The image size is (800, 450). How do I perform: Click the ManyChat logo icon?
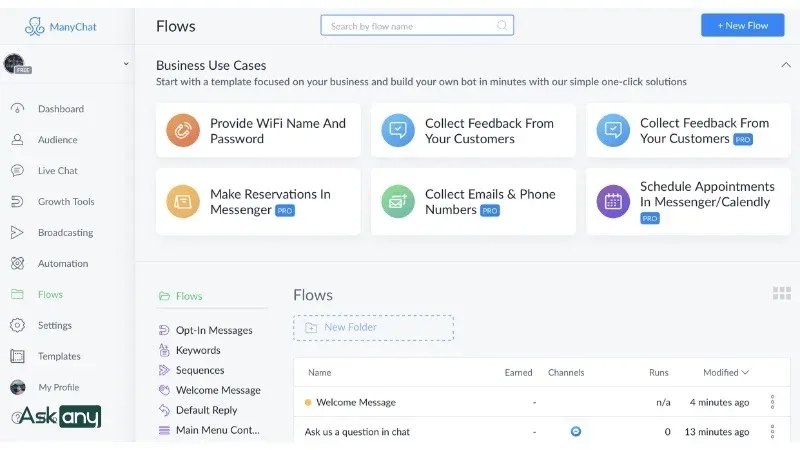(x=35, y=27)
